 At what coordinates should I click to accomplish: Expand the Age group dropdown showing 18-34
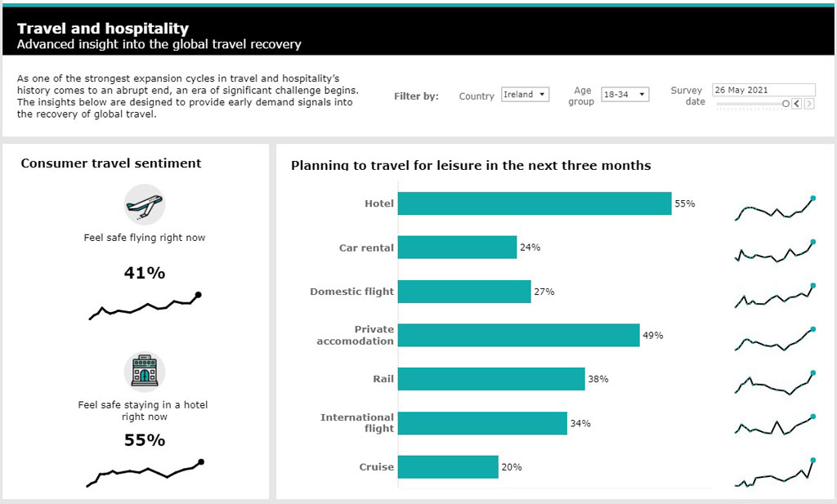[x=624, y=95]
